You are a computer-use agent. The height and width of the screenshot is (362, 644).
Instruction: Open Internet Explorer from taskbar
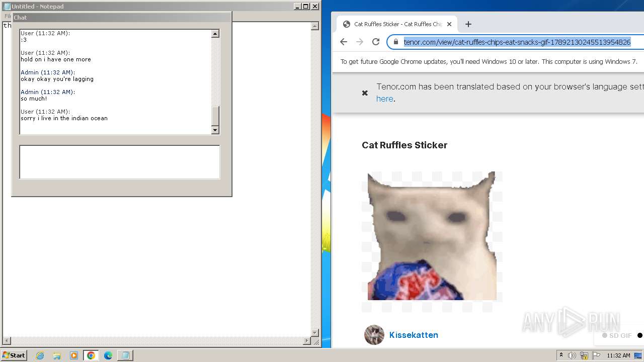tap(40, 355)
